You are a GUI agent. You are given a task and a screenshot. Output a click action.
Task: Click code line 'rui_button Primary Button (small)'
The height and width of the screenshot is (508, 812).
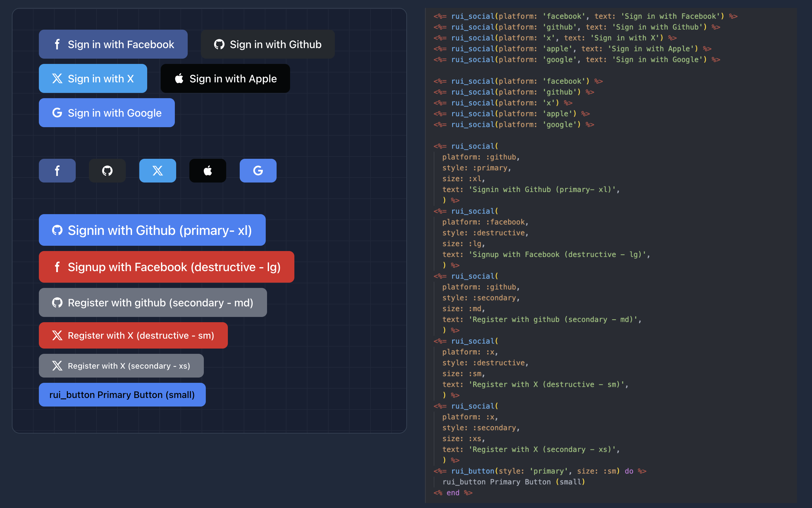pos(514,482)
